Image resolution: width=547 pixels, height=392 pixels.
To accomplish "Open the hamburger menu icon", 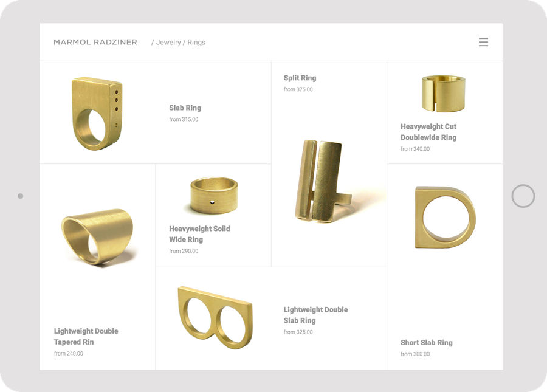I will pos(483,42).
